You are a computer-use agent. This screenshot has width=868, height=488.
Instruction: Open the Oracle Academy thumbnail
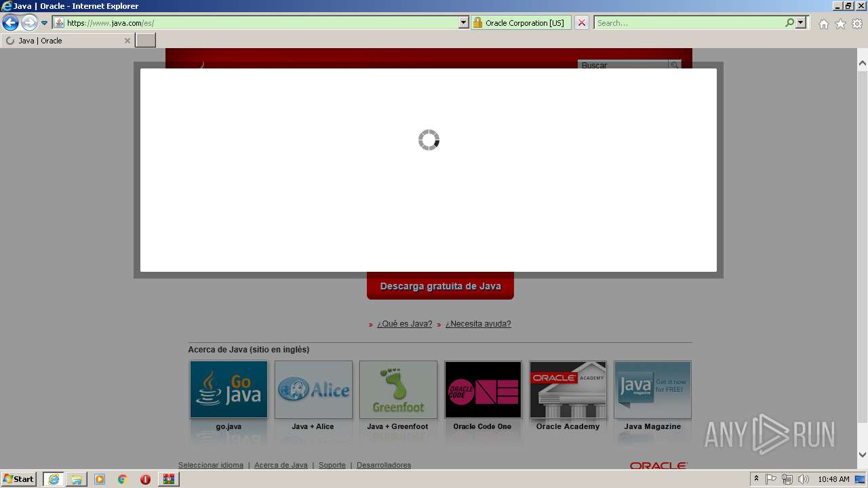point(568,390)
